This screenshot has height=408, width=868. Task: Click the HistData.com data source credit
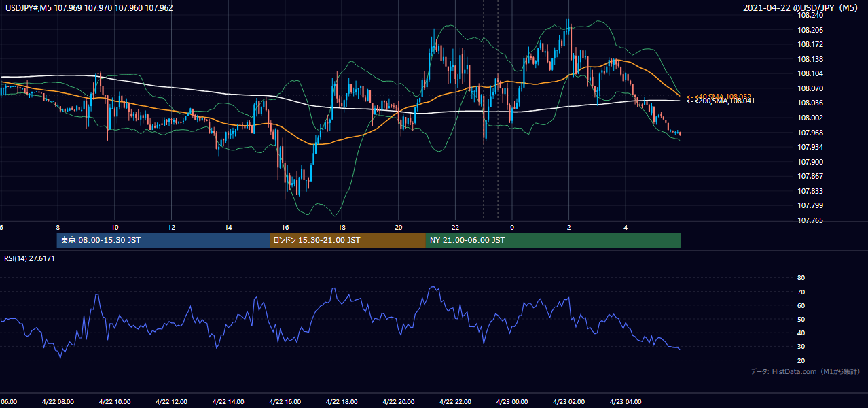[x=805, y=371]
